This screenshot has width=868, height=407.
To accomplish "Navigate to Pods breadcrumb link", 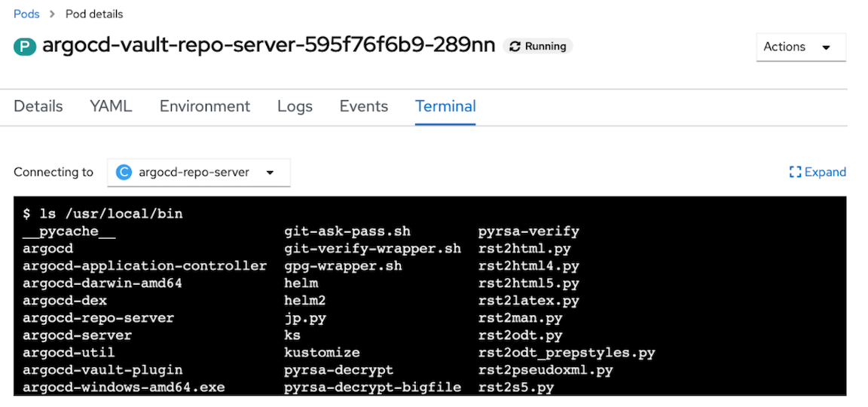I will 27,14.
